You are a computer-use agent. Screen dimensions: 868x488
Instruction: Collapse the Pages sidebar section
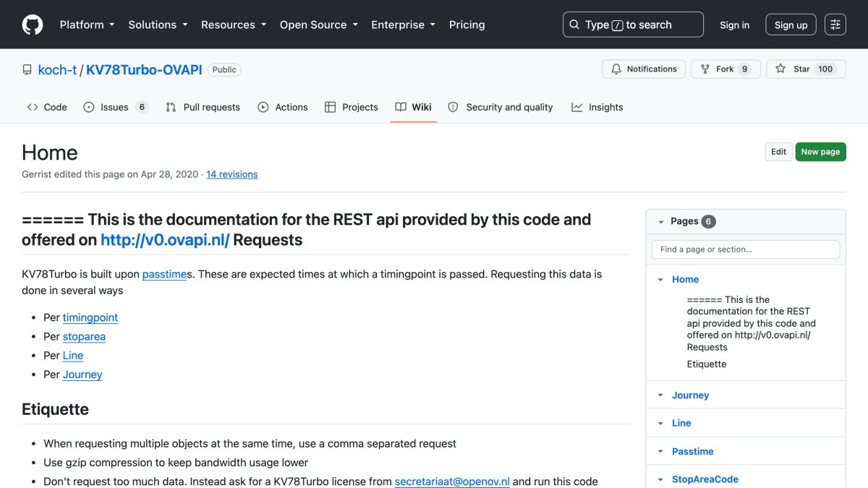tap(660, 222)
